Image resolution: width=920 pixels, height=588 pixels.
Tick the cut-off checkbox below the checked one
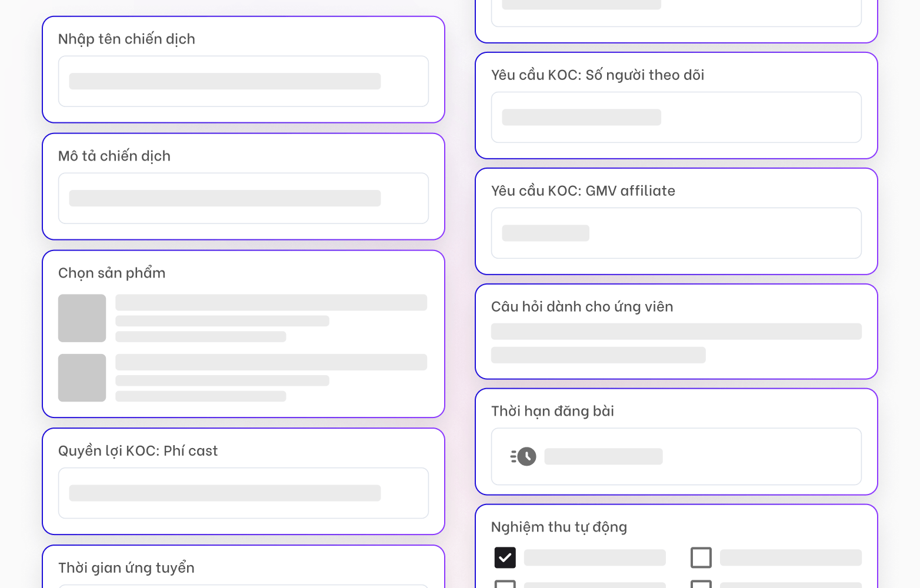point(505,584)
